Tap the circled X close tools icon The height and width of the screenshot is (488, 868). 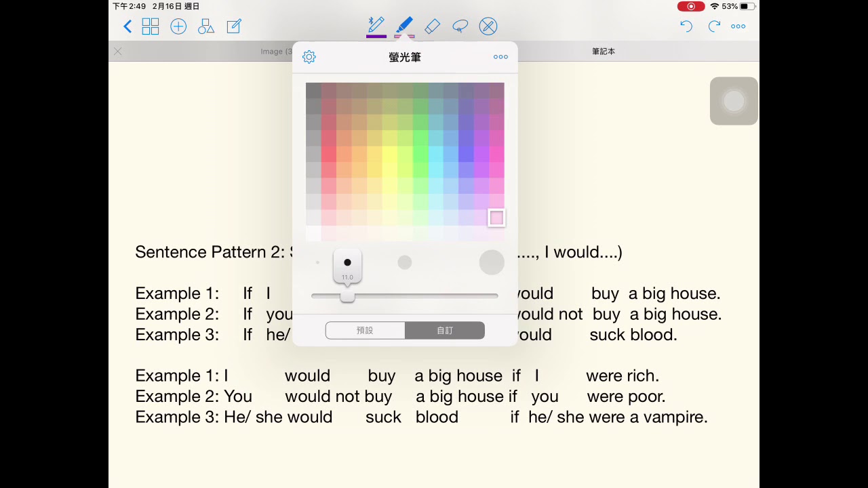(488, 26)
